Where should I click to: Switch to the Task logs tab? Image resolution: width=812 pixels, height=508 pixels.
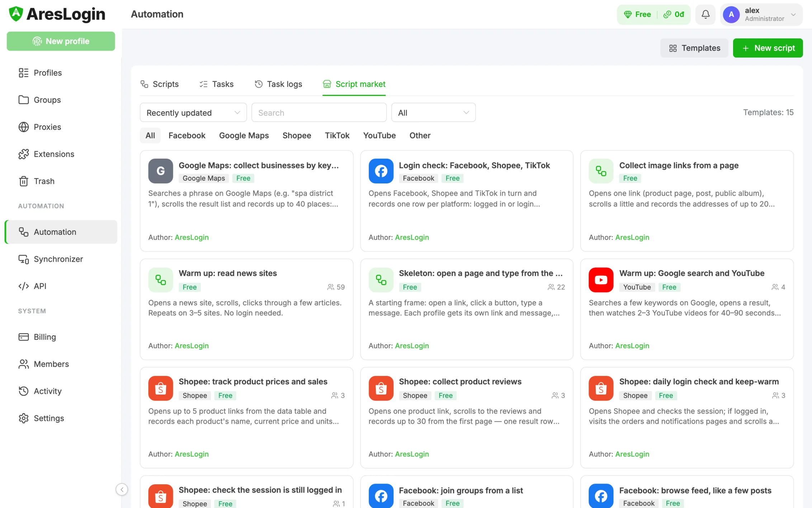278,84
